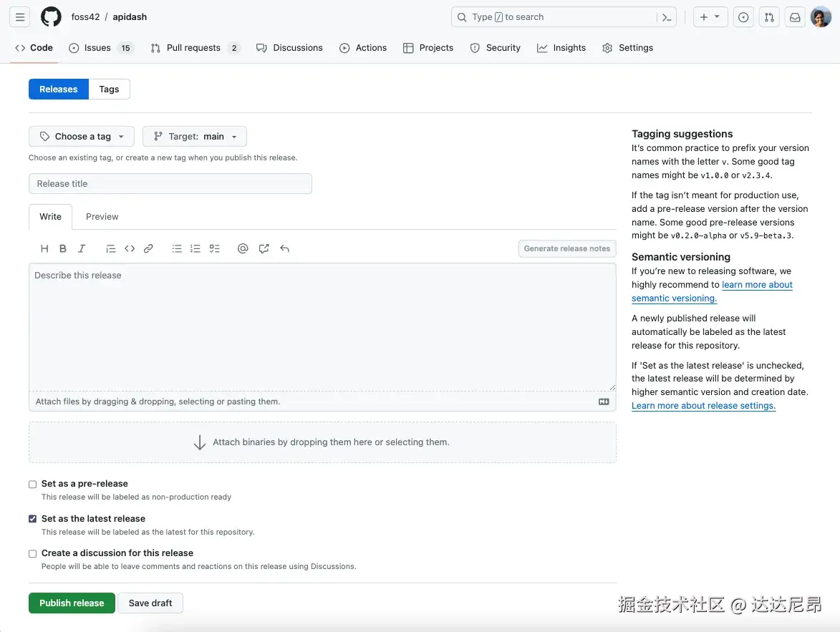
Task: Open the Pull requests tab
Action: pyautogui.click(x=195, y=48)
